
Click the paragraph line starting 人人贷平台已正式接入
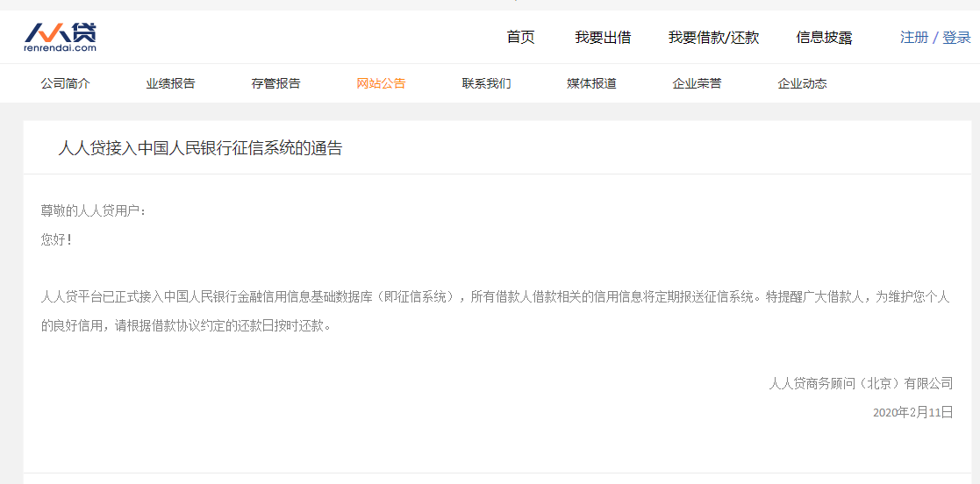495,297
